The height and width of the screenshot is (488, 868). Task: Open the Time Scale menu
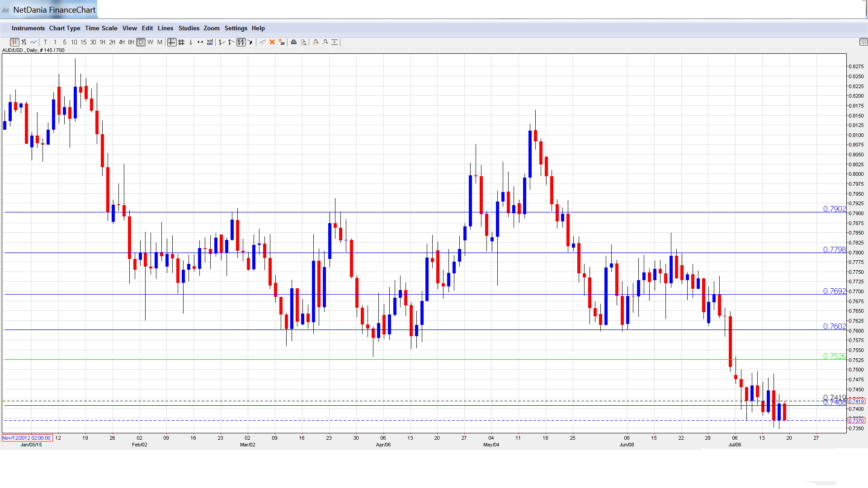(101, 28)
